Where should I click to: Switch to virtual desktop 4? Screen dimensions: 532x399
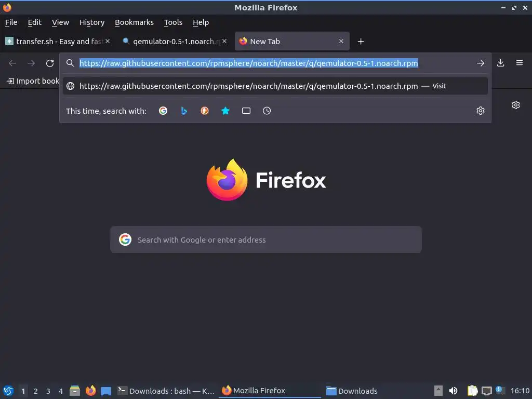61,391
